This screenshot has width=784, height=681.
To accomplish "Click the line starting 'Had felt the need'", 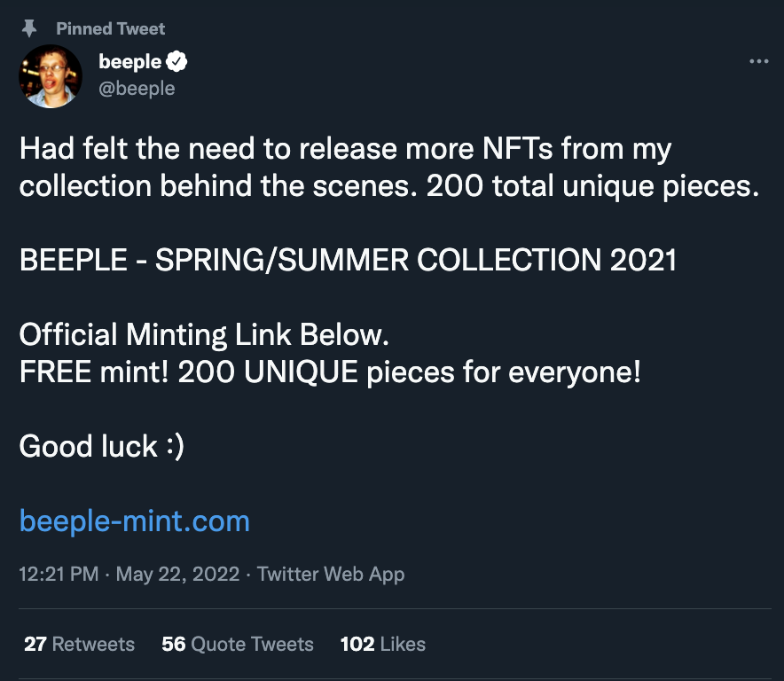I will coord(345,148).
